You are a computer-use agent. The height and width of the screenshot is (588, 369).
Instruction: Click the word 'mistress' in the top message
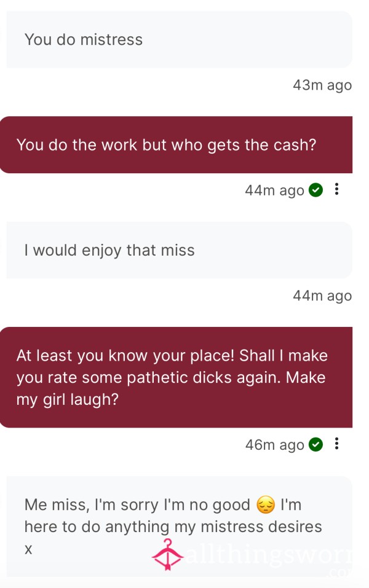[111, 40]
